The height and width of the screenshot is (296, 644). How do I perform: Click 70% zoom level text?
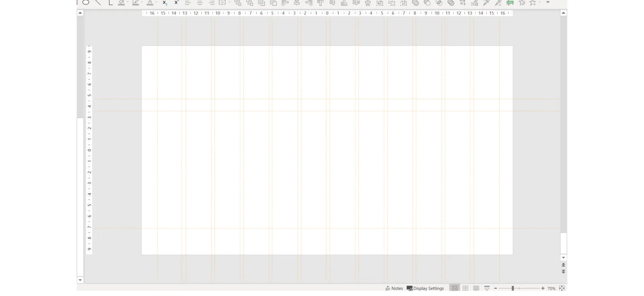pos(551,289)
